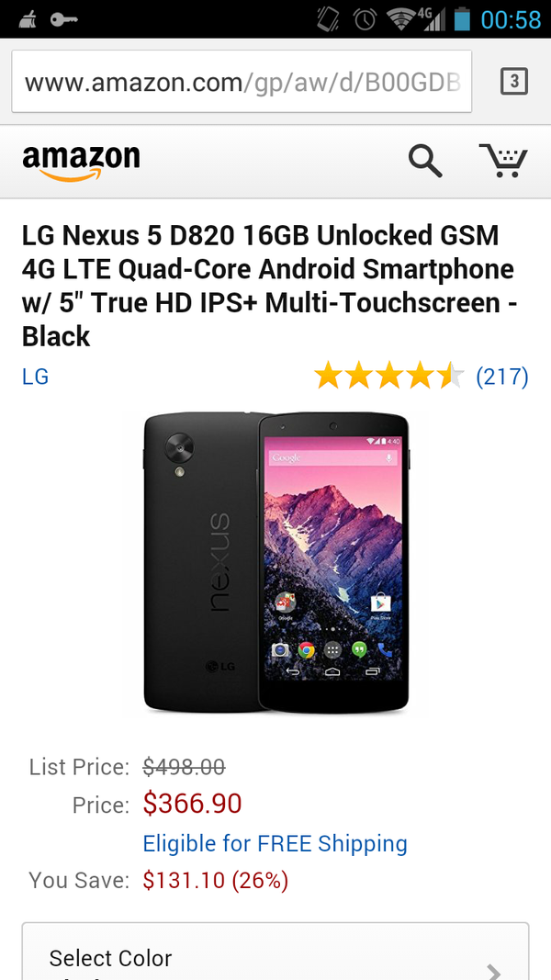Enlarge the Nexus 5 product image
This screenshot has width=551, height=980.
click(275, 562)
